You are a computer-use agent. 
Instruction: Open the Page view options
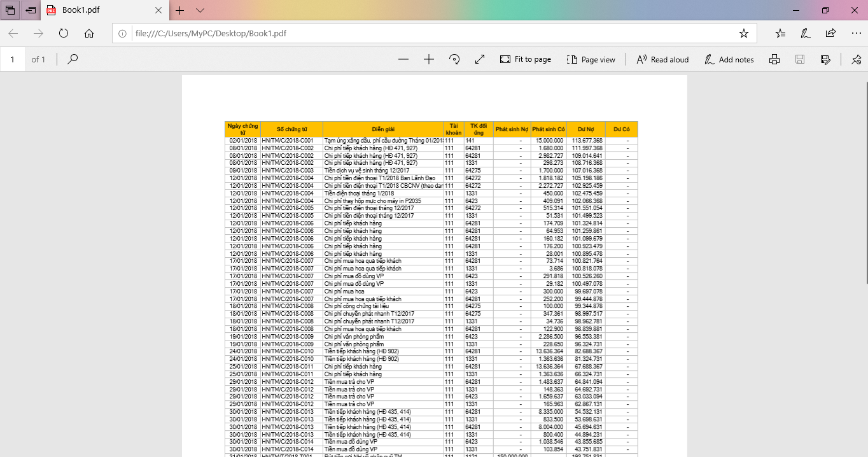591,59
